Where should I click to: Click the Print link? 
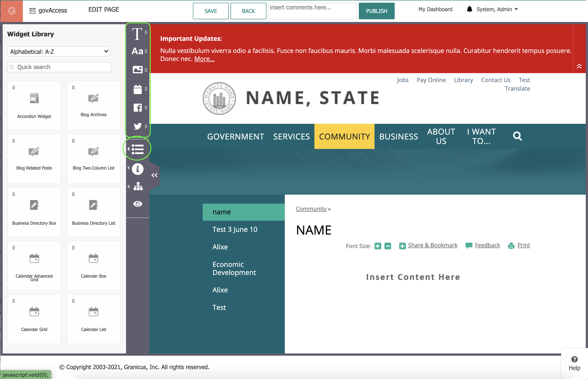(x=524, y=245)
